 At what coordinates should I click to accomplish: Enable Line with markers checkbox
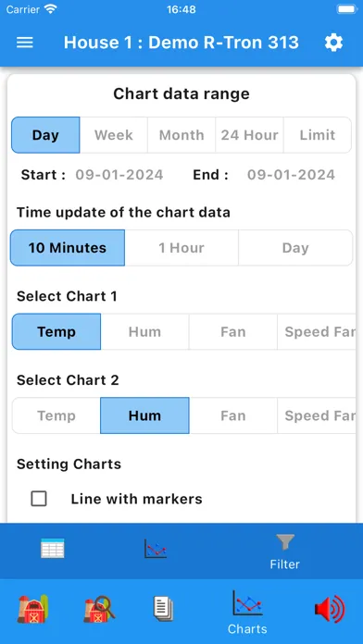pyautogui.click(x=39, y=499)
